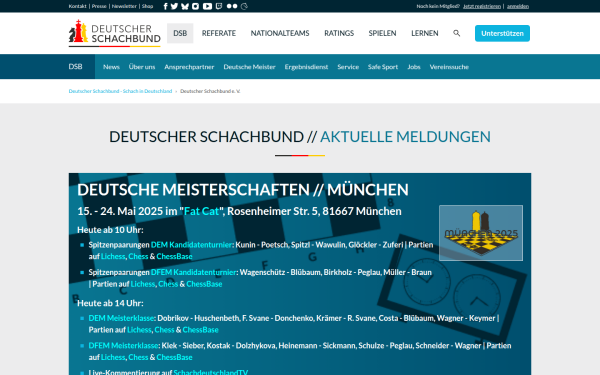This screenshot has height=375, width=600.
Task: Open the Instagram icon
Action: 196,6
